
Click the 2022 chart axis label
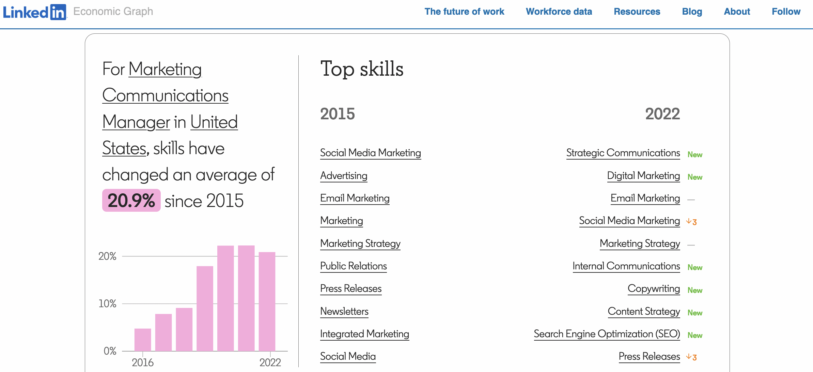tap(270, 362)
